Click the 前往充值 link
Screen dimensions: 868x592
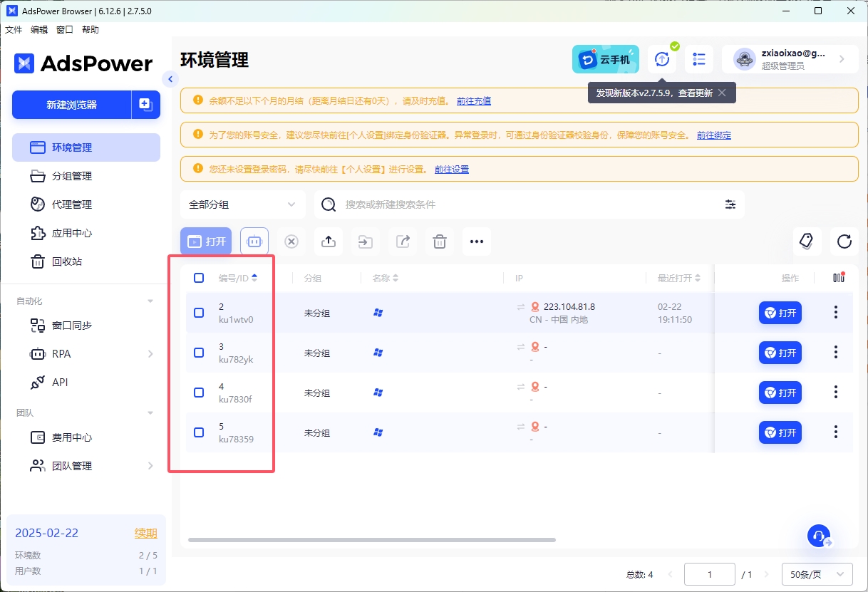pos(474,101)
